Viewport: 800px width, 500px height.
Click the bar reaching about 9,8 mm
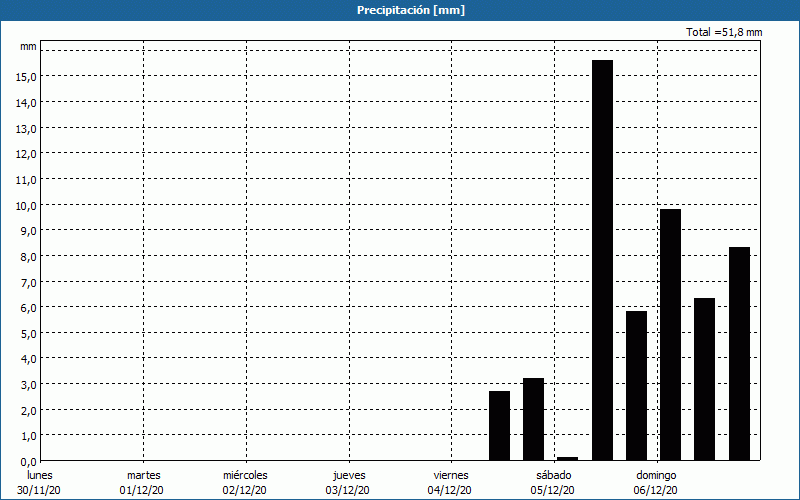(670, 335)
